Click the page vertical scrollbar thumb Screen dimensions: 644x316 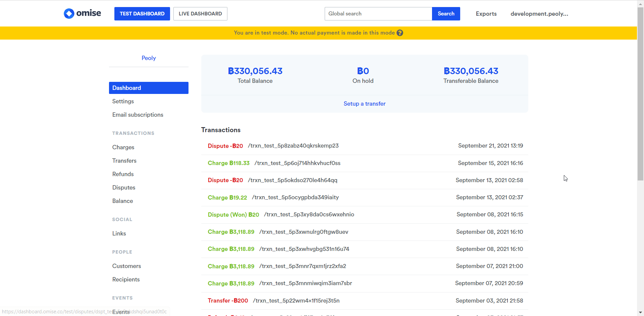(x=640, y=94)
